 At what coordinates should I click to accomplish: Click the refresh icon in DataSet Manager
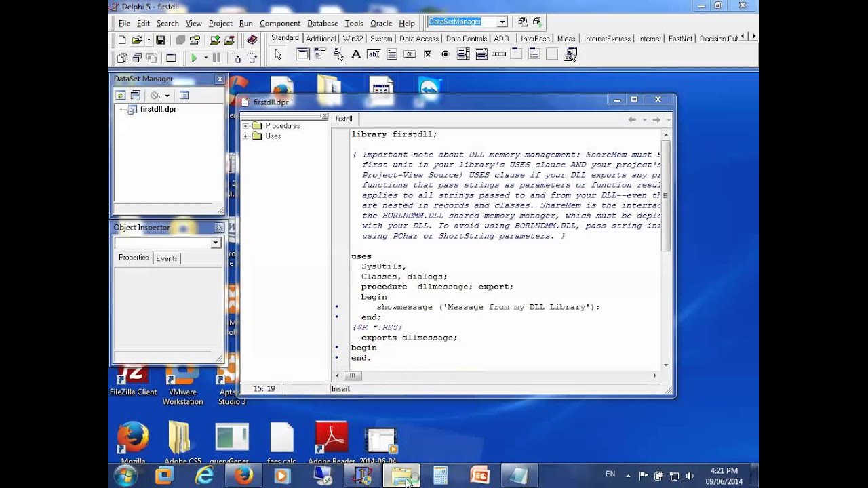(121, 96)
